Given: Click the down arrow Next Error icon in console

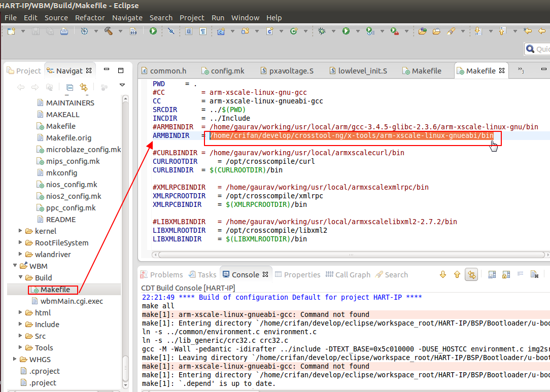Looking at the screenshot, I should click(443, 275).
